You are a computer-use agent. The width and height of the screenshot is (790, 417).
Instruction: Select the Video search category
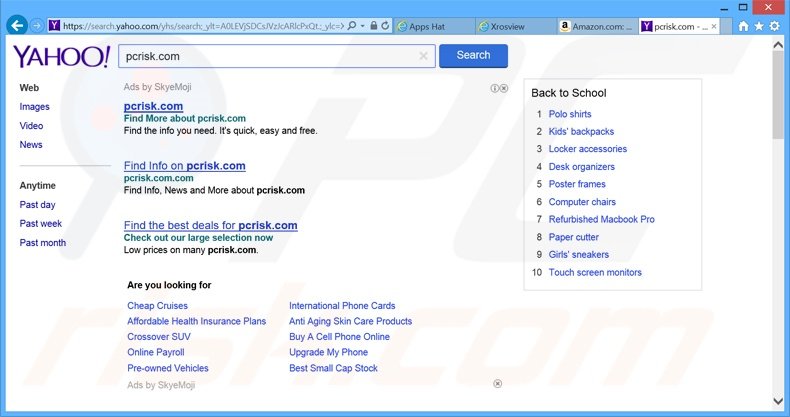(31, 125)
